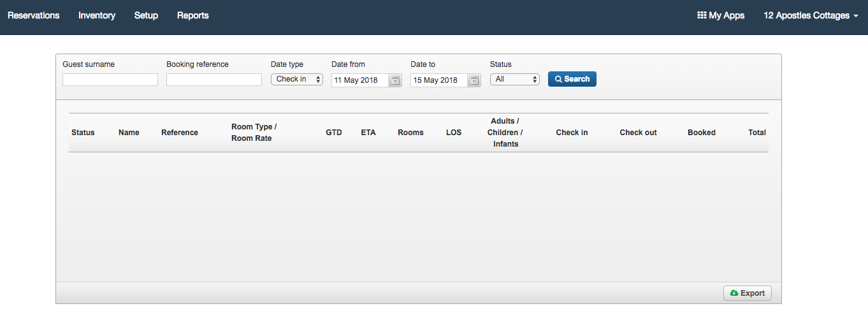Image resolution: width=868 pixels, height=313 pixels.
Task: Click the Date from text field
Action: click(x=359, y=80)
